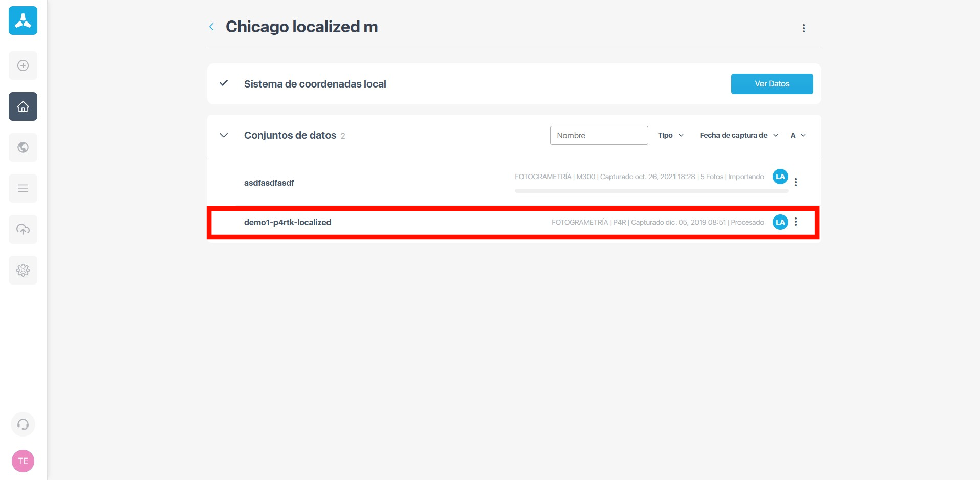Open options menu for asdfasdfasdf dataset
This screenshot has height=480, width=980.
[x=796, y=182]
